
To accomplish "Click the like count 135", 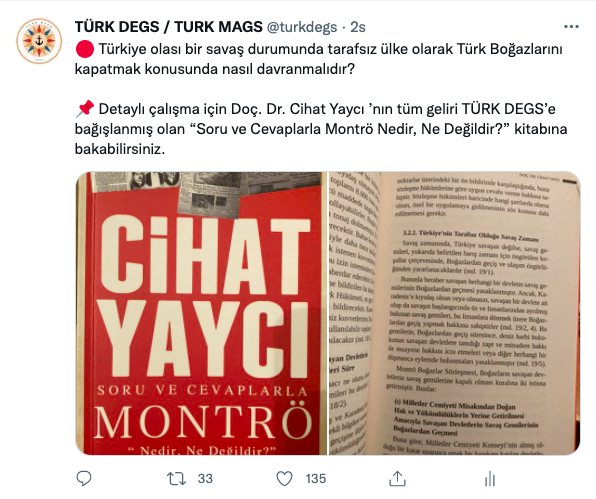I will pos(316,478).
